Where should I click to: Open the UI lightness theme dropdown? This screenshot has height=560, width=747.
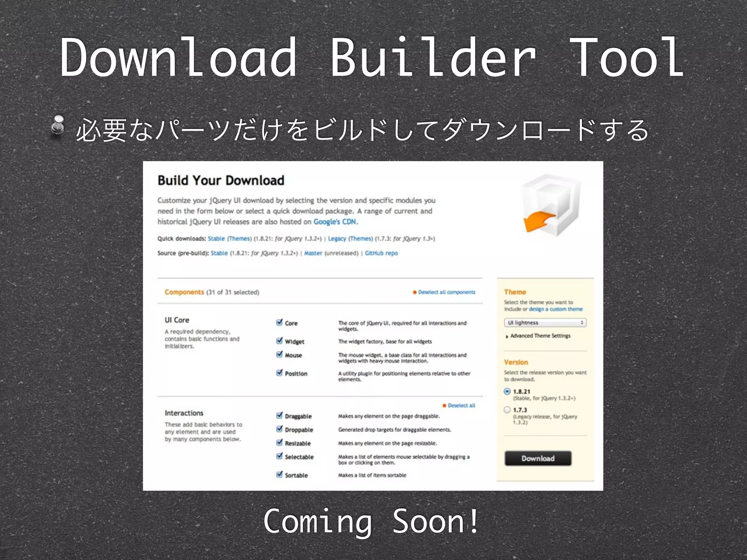[x=545, y=323]
